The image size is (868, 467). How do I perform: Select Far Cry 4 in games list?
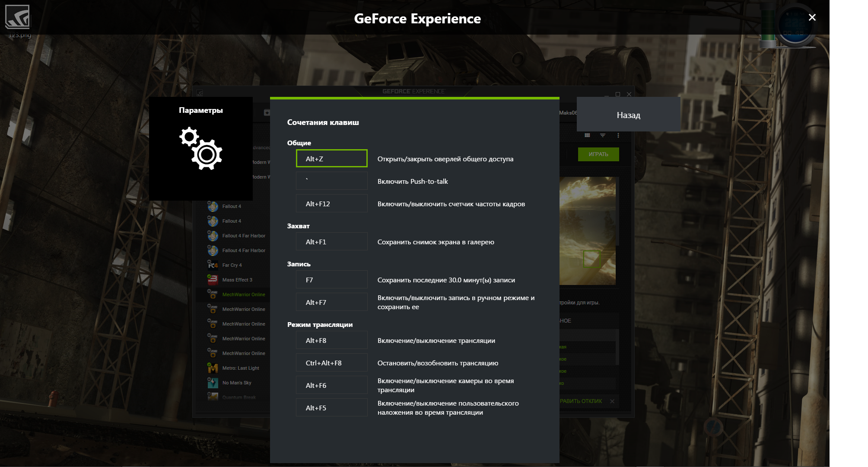click(x=232, y=265)
